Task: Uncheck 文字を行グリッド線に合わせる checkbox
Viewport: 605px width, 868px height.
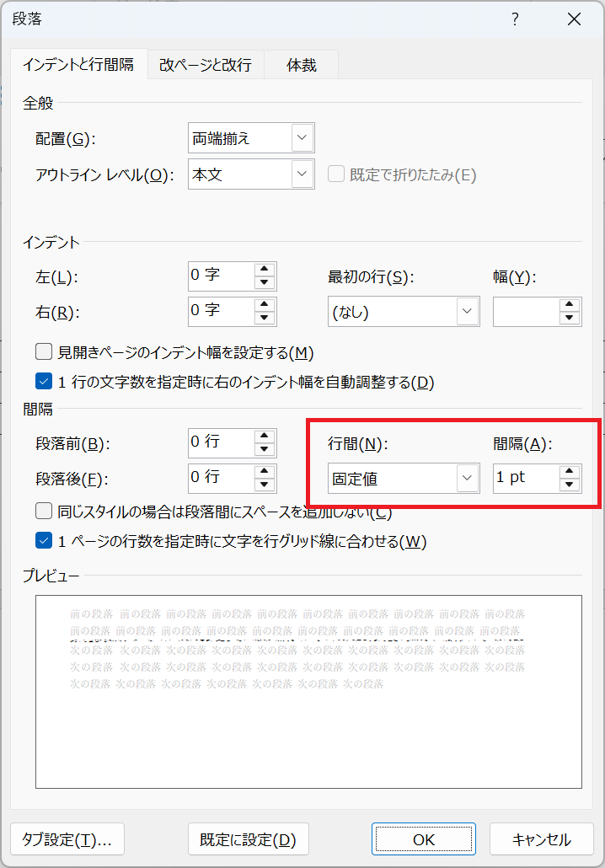Action: (44, 541)
